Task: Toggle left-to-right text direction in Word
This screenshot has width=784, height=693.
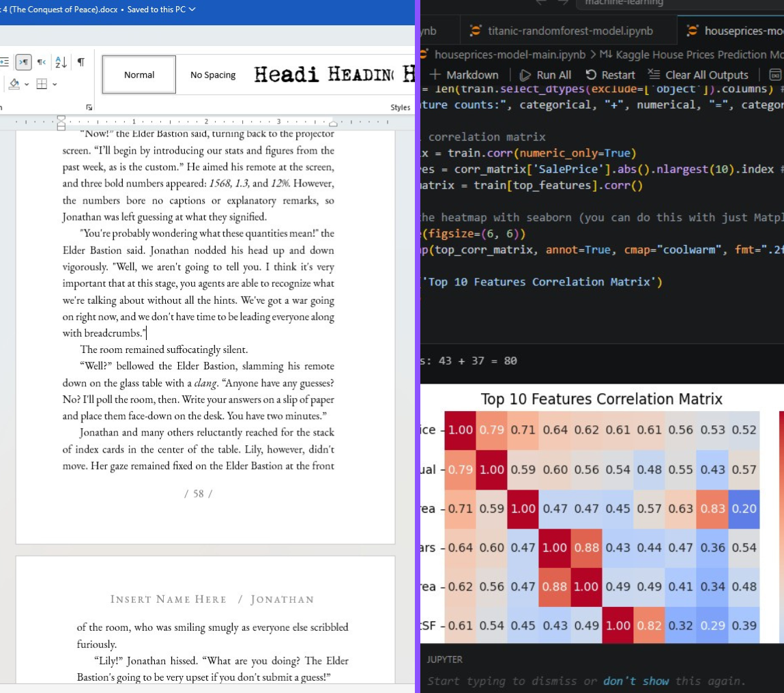Action: click(23, 62)
